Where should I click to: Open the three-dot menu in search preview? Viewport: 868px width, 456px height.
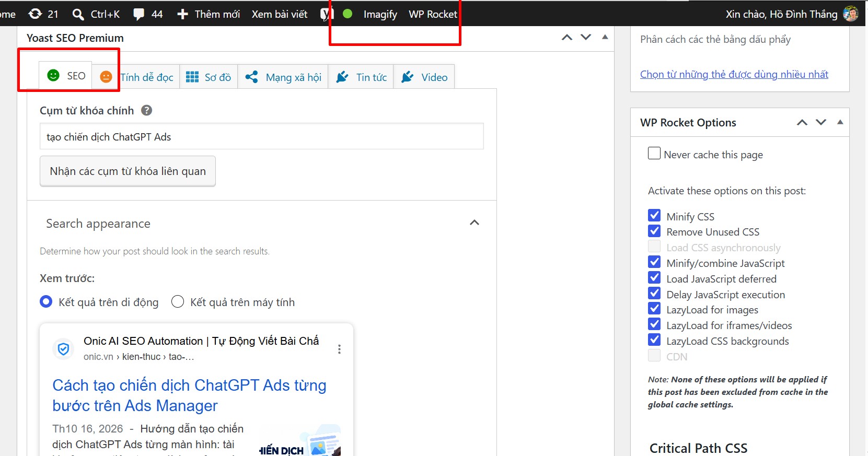[x=339, y=349]
